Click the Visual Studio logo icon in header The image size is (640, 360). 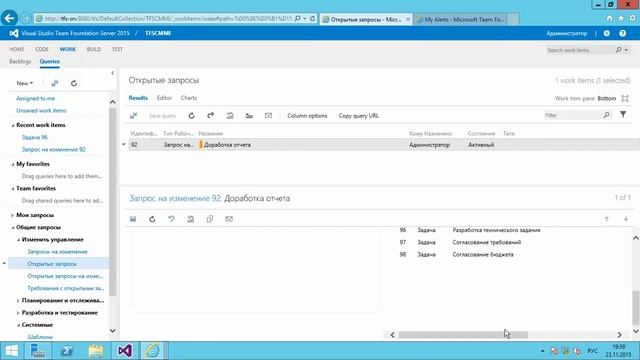(x=13, y=33)
